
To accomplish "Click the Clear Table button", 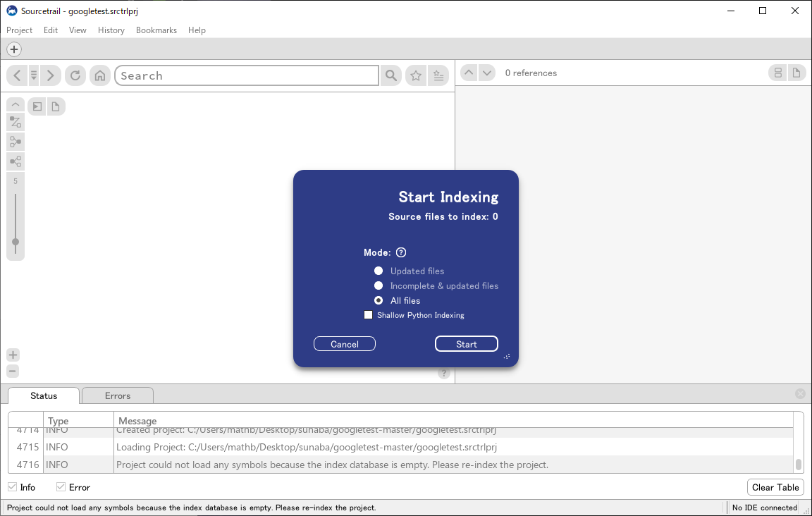I will click(x=775, y=488).
